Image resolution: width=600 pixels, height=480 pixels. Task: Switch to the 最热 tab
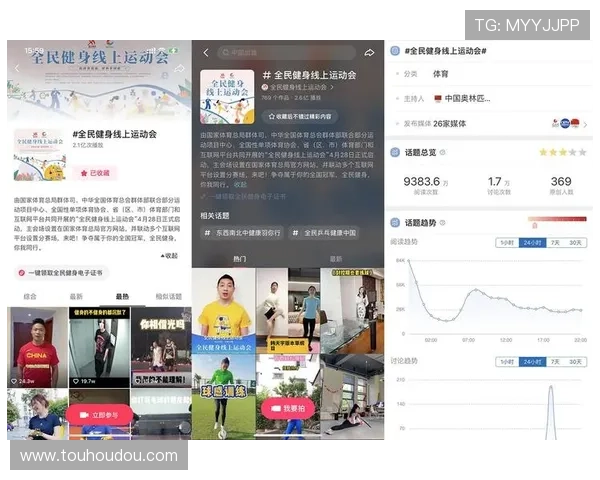[x=122, y=296]
